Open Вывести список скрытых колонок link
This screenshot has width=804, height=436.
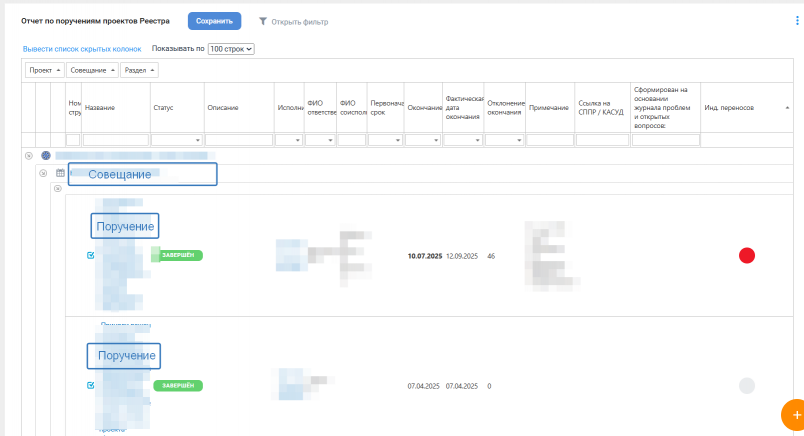(x=83, y=48)
